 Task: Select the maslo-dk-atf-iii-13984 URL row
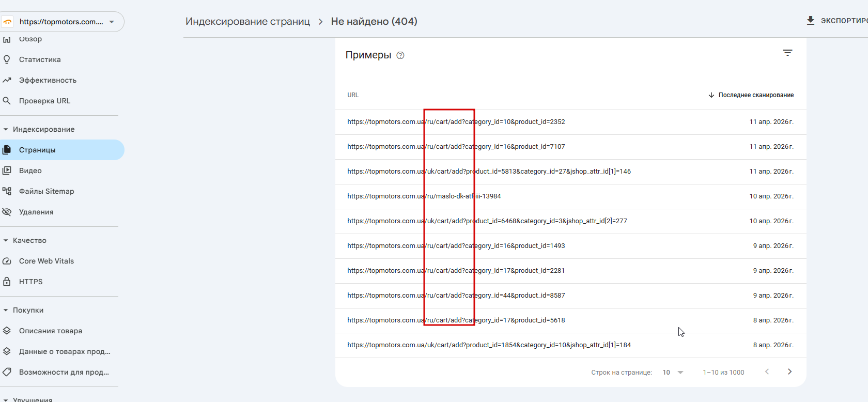[570, 196]
